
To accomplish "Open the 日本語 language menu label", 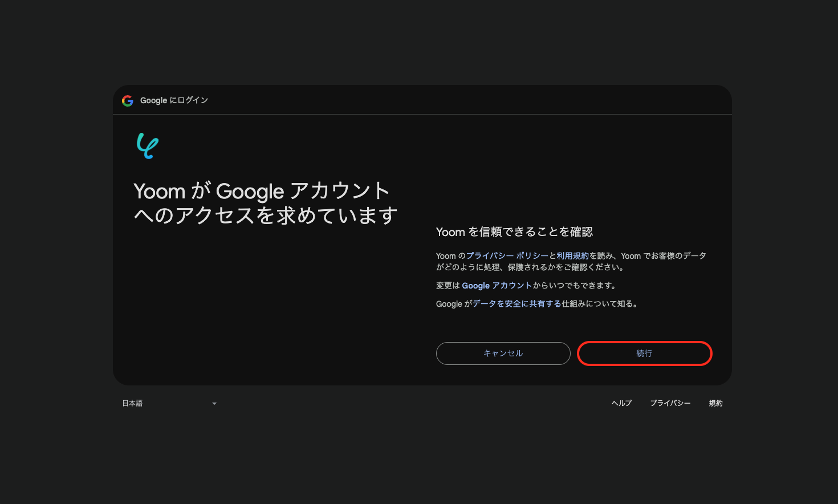I will pos(133,404).
